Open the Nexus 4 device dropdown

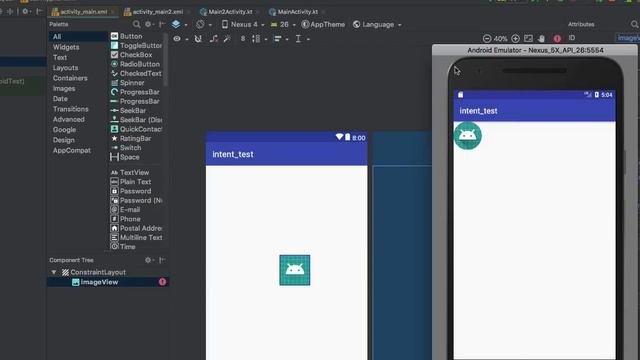tap(243, 24)
